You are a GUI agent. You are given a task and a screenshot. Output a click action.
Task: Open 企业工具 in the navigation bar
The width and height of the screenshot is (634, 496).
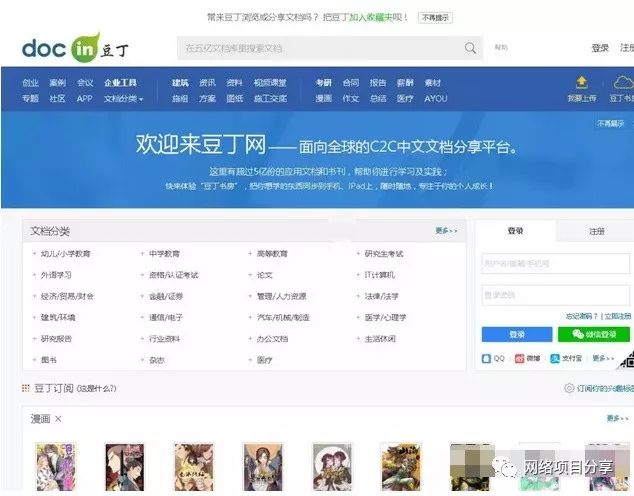[x=120, y=83]
